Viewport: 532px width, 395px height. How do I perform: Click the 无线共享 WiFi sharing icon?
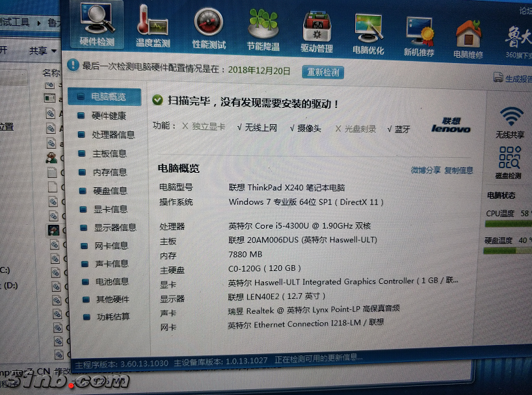[511, 121]
